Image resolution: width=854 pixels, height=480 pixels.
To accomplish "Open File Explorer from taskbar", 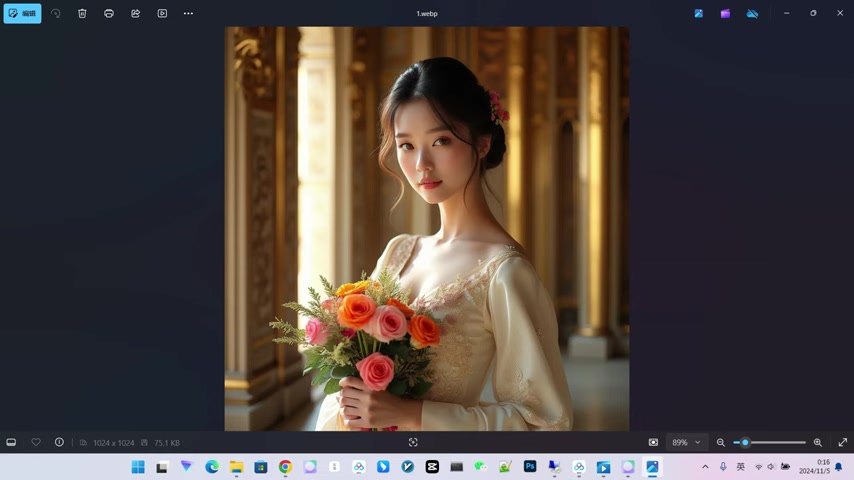I will [236, 467].
